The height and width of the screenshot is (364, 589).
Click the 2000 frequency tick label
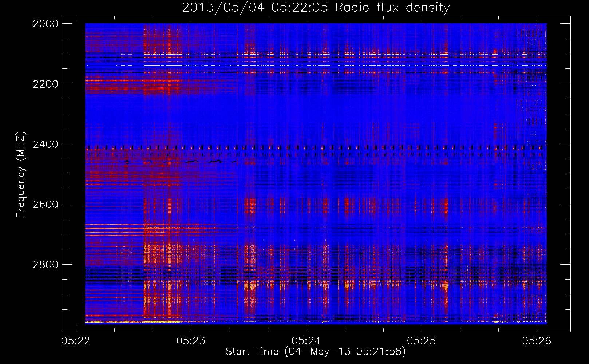pyautogui.click(x=46, y=24)
